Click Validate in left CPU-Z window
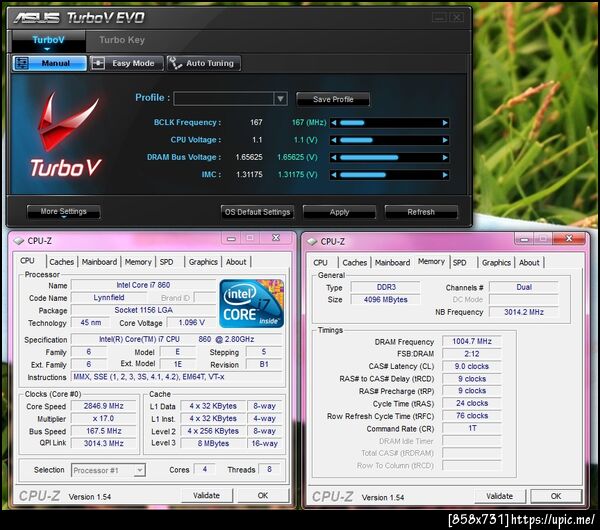Viewport: 600px width, 530px height. (x=207, y=496)
